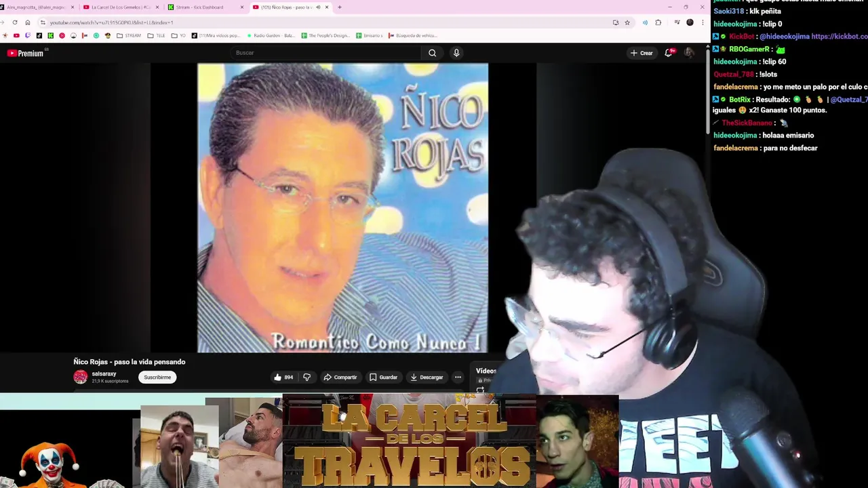Viewport: 868px width, 488px height.
Task: Click the Ñico Rojas video player
Action: pos(342,208)
